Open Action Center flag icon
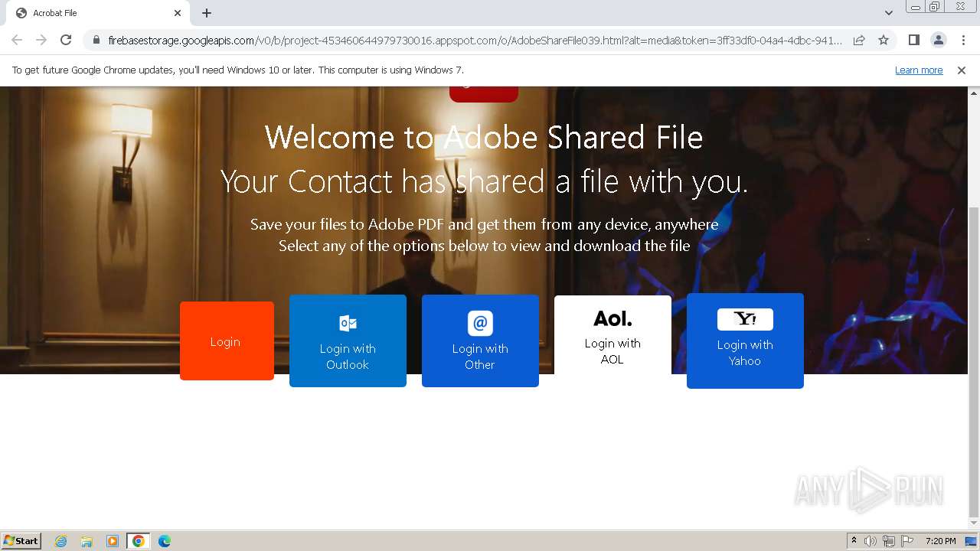Screen dimensions: 980x551 click(907, 541)
